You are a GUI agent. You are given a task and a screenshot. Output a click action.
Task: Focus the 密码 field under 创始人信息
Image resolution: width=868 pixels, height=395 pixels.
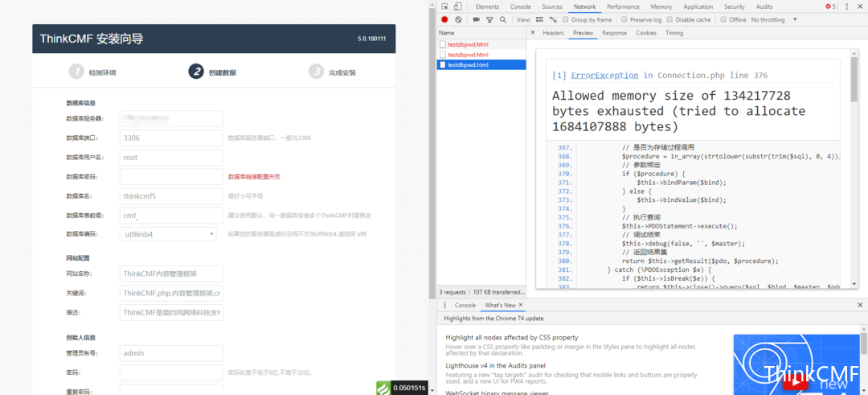click(x=171, y=372)
